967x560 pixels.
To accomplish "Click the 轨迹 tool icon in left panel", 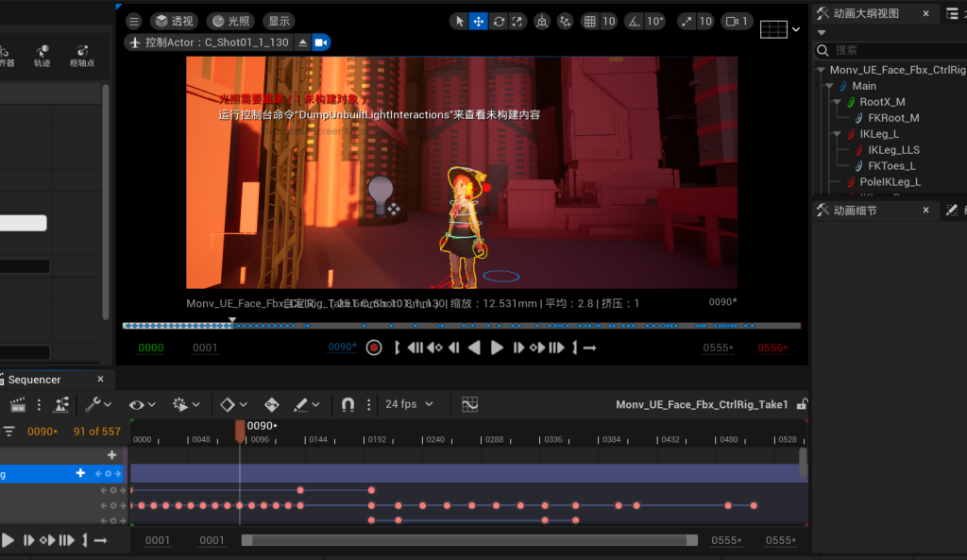I will click(x=42, y=56).
